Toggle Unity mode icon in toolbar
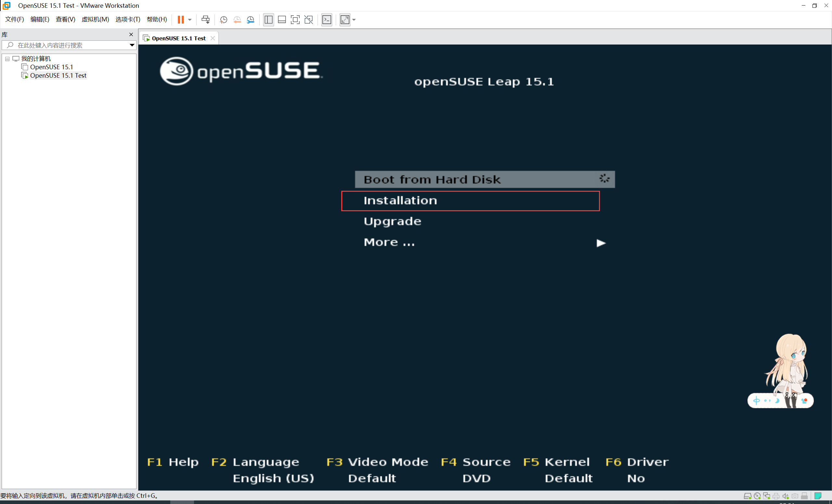Image resolution: width=832 pixels, height=504 pixels. click(x=308, y=19)
